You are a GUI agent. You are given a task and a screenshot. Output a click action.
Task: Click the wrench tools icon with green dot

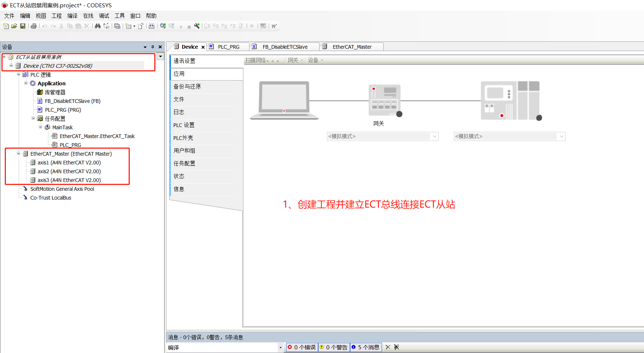(197, 26)
